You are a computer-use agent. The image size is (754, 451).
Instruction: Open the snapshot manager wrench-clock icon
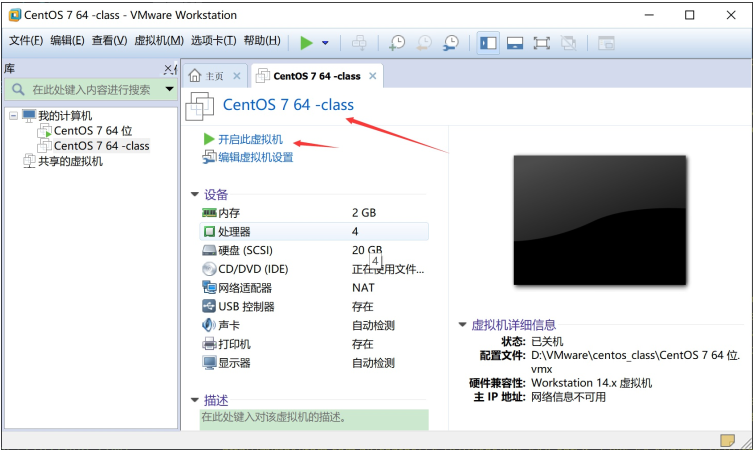click(451, 43)
